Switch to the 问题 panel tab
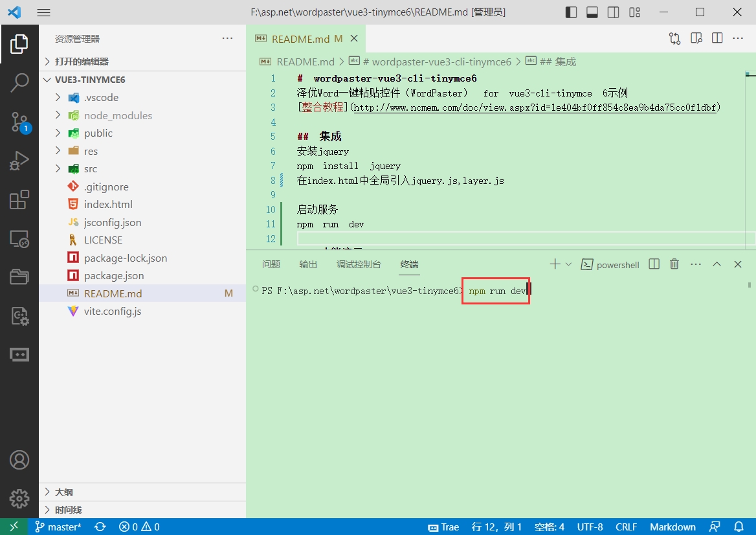The height and width of the screenshot is (535, 756). (x=271, y=264)
